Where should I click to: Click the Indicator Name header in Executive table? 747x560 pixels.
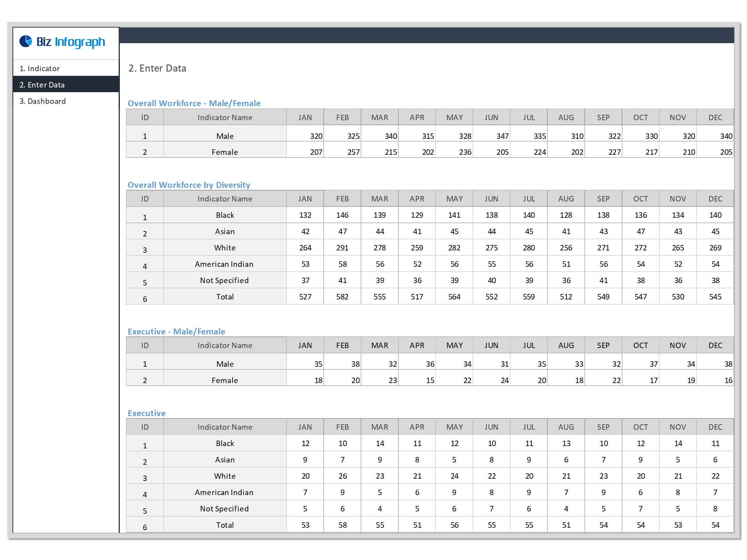[x=224, y=427]
